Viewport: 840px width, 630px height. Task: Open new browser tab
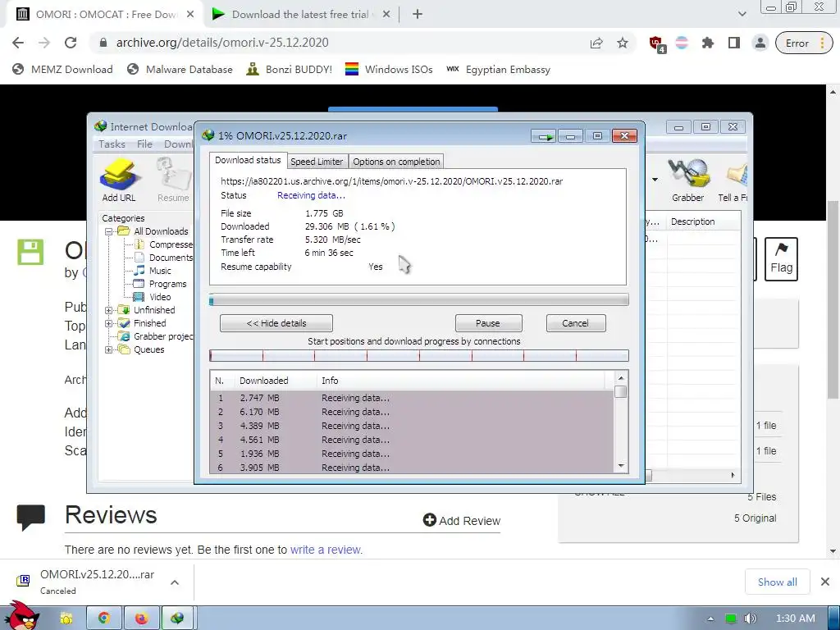click(418, 15)
